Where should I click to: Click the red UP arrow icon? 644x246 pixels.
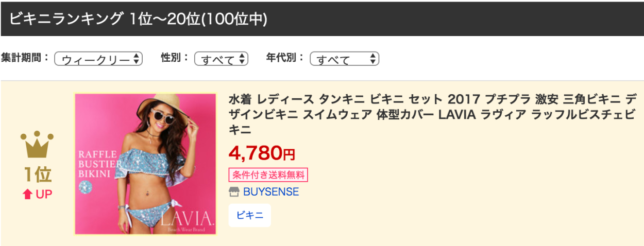point(26,195)
